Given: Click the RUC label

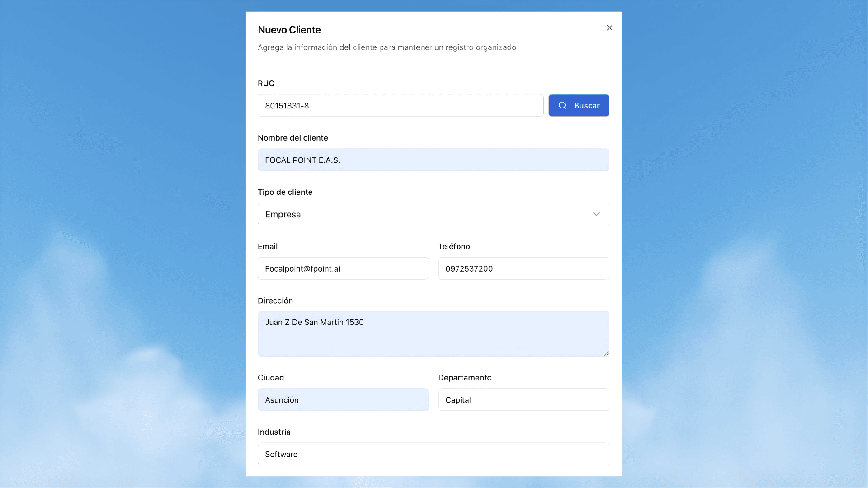Looking at the screenshot, I should click(x=266, y=84).
